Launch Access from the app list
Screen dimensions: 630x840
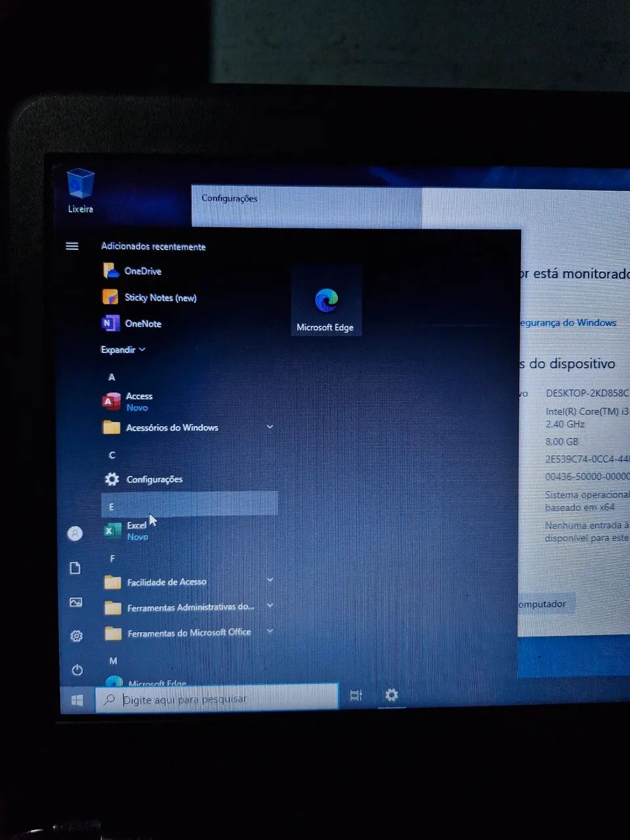(128, 401)
